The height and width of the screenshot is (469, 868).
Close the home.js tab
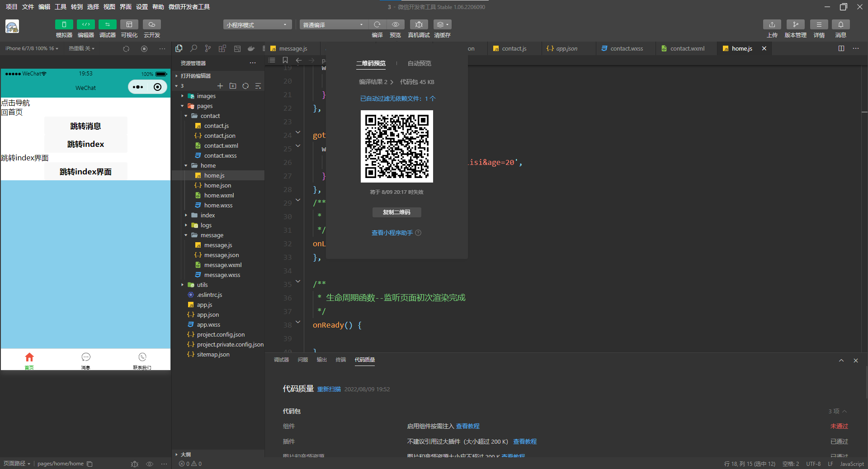(764, 48)
